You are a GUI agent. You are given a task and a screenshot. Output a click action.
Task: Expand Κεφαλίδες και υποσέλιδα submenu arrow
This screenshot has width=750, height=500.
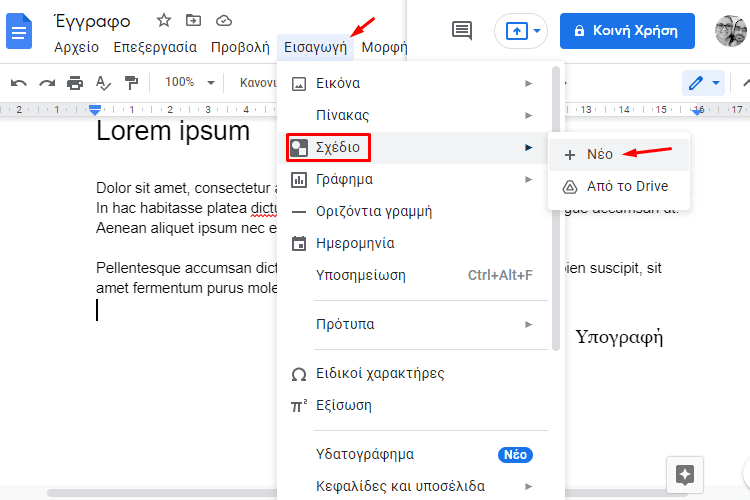[529, 486]
